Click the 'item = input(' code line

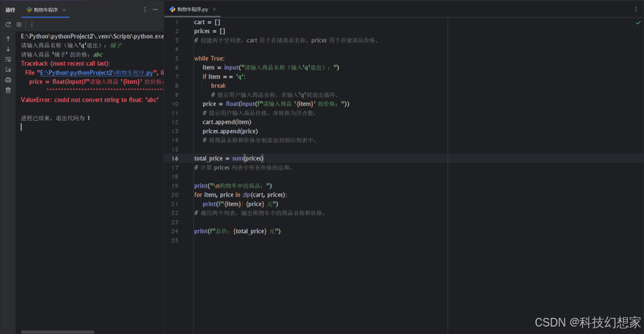click(271, 68)
